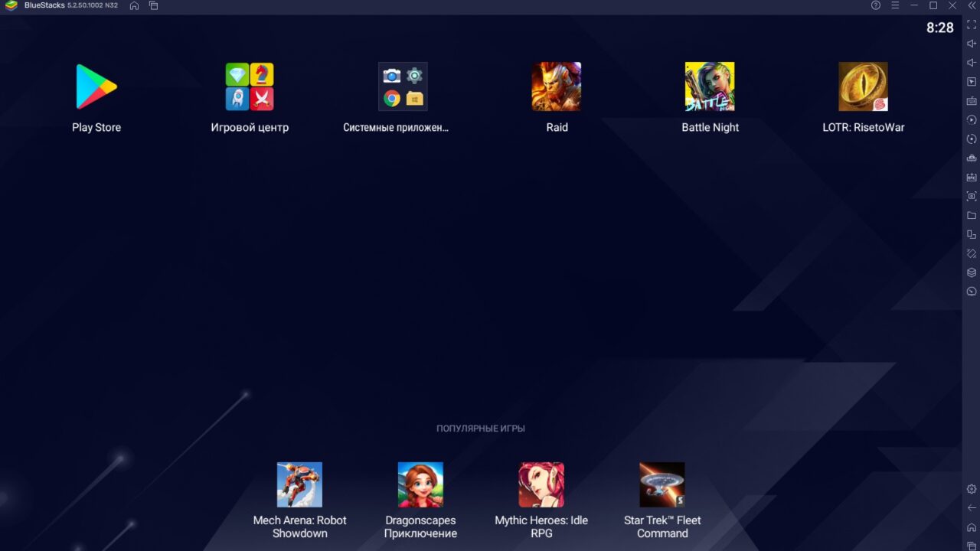The height and width of the screenshot is (551, 980).
Task: Open Dragonscapes Приключение from popular games
Action: (420, 484)
